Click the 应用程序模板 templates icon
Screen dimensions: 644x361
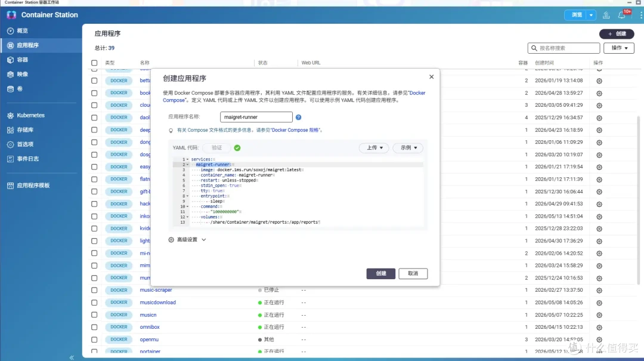(10, 186)
